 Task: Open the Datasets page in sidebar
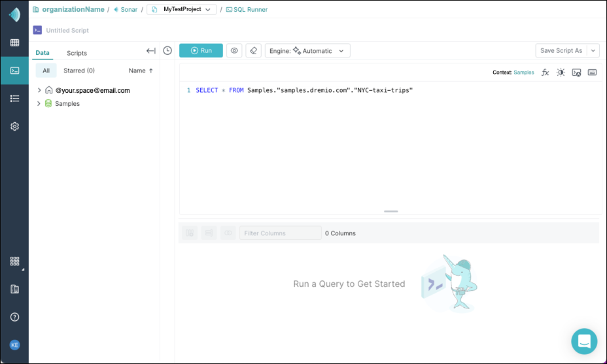coord(14,42)
